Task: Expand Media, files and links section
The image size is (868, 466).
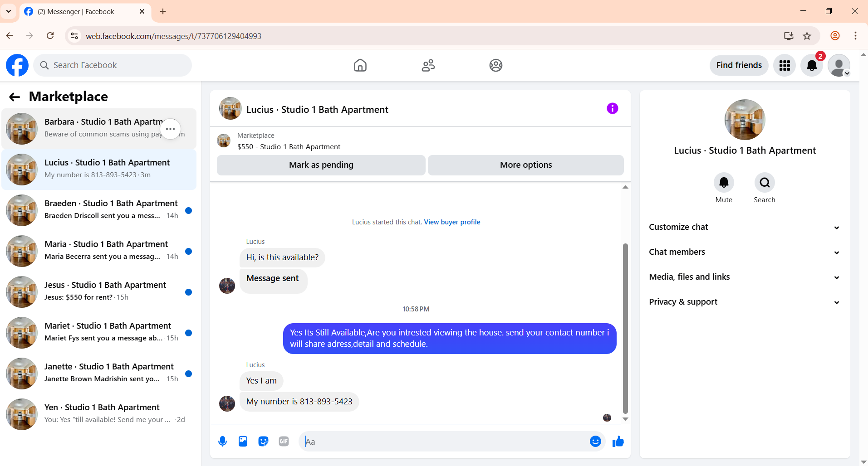Action: tap(745, 277)
